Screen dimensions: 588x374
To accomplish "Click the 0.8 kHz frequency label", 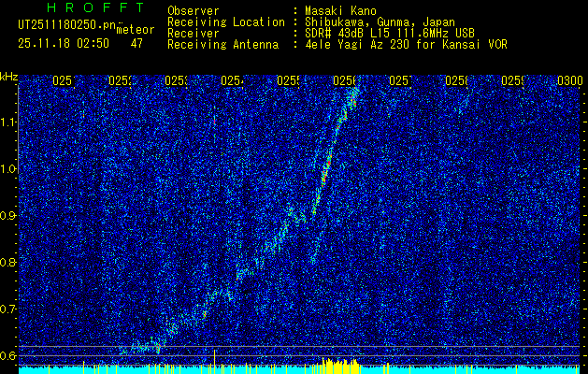I will (9, 262).
